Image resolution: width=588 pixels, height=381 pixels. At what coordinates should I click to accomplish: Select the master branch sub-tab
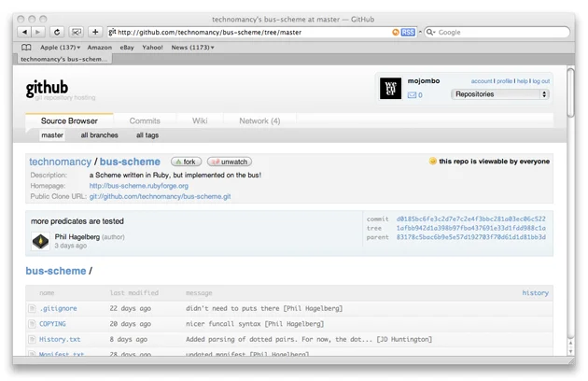52,135
